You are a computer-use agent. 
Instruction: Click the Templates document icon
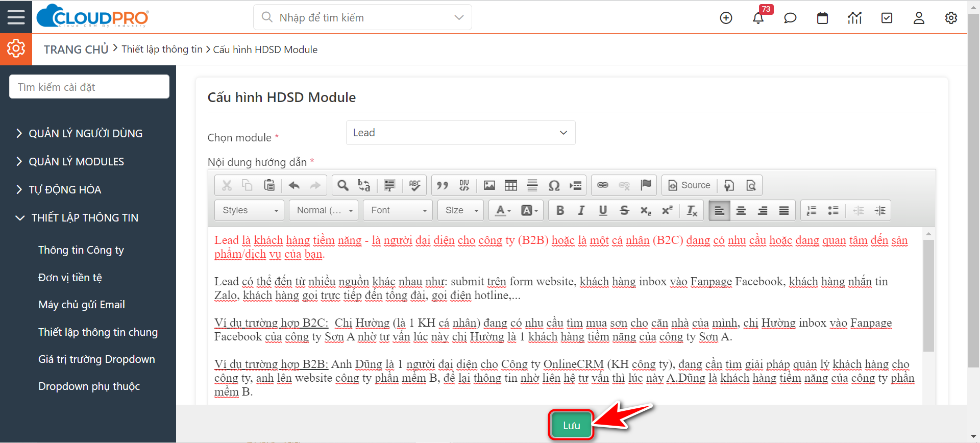tap(729, 185)
